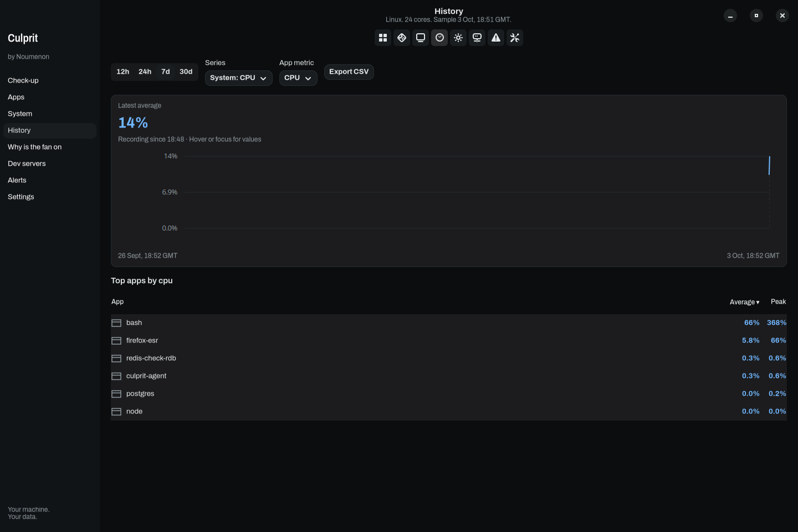The image size is (798, 532).
Task: Select the 12h time range
Action: (x=123, y=72)
